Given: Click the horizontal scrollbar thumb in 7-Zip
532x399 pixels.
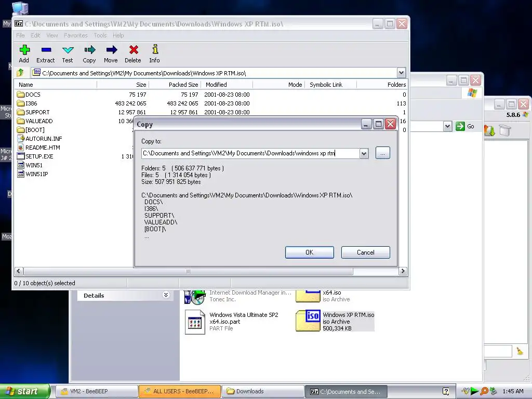Looking at the screenshot, I should tap(188, 271).
